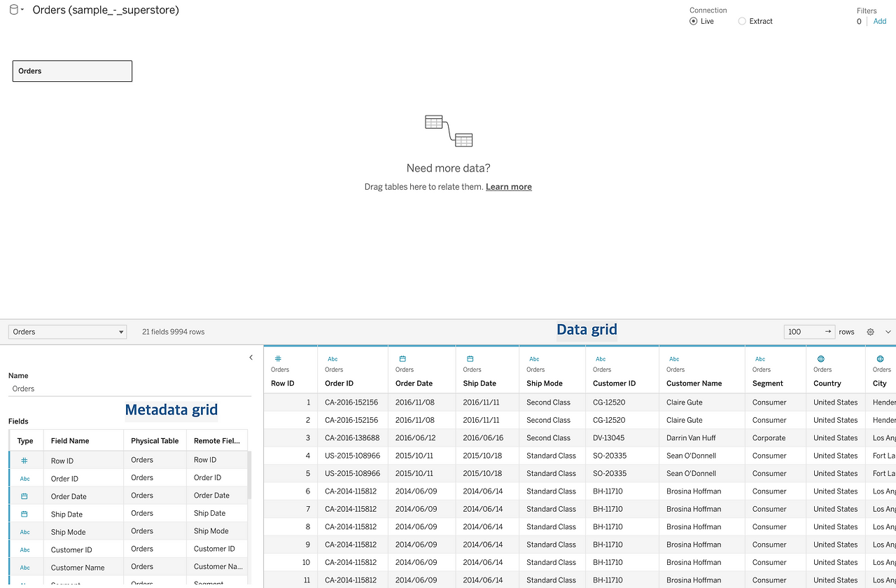Collapse the data grid with chevron

[x=888, y=332]
